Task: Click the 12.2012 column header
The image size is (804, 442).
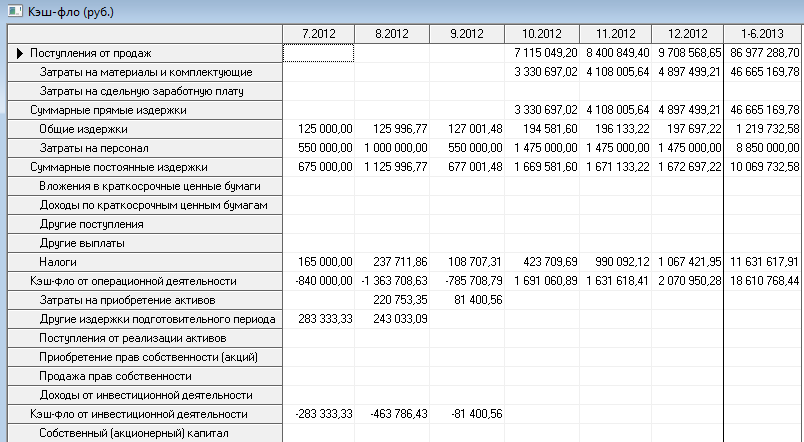Action: (688, 34)
